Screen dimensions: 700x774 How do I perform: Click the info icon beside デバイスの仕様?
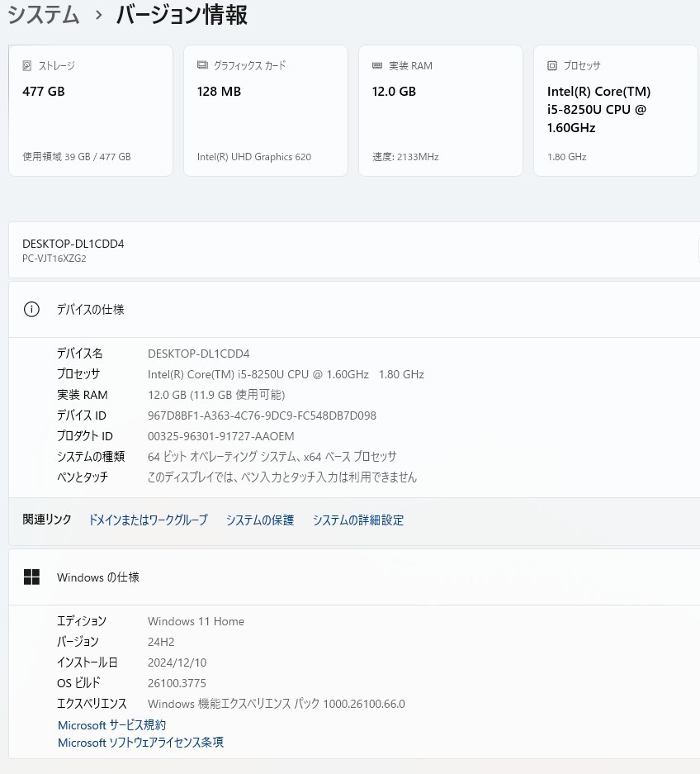(31, 310)
